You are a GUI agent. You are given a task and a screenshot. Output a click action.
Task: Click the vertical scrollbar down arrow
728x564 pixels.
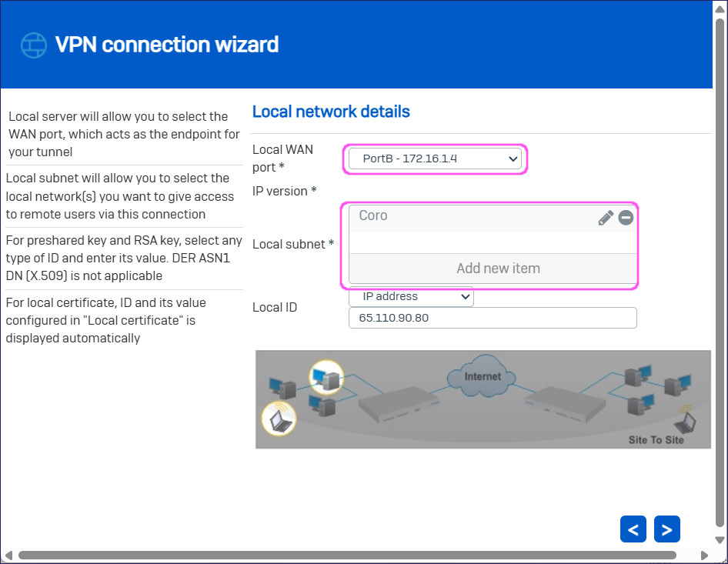[x=720, y=540]
